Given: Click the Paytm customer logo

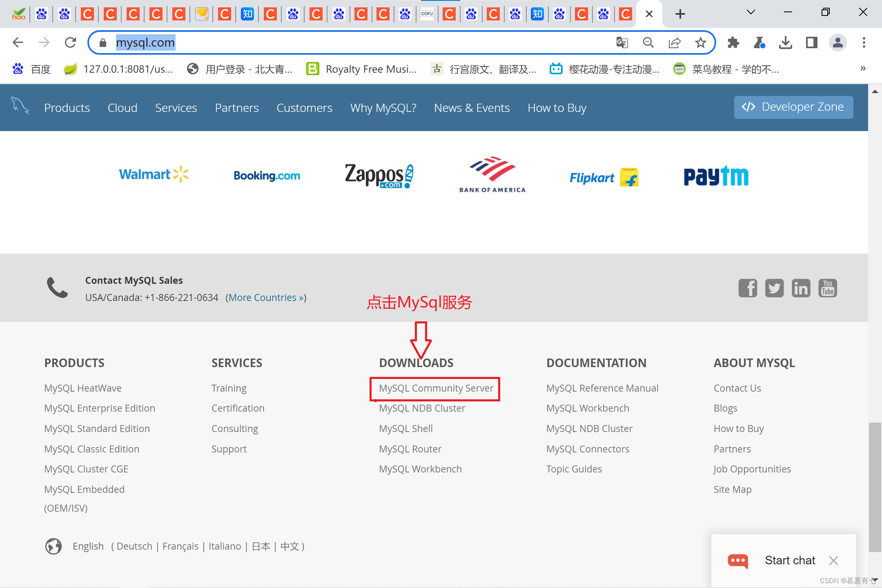Looking at the screenshot, I should pos(716,176).
